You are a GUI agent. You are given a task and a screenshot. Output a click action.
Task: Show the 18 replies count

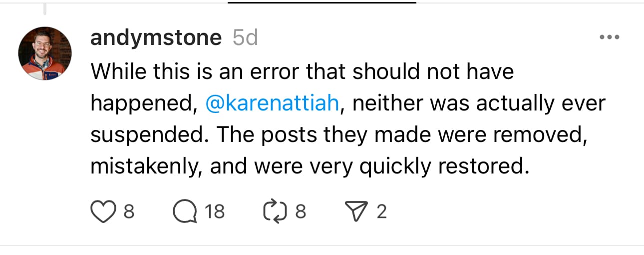point(215,212)
